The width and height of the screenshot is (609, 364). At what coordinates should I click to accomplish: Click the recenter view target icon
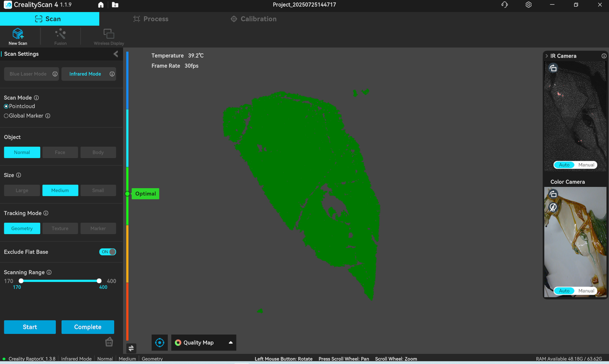(160, 343)
